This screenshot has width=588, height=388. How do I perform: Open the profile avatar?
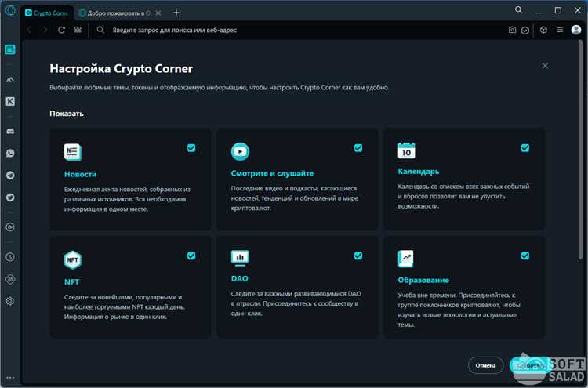tap(576, 30)
